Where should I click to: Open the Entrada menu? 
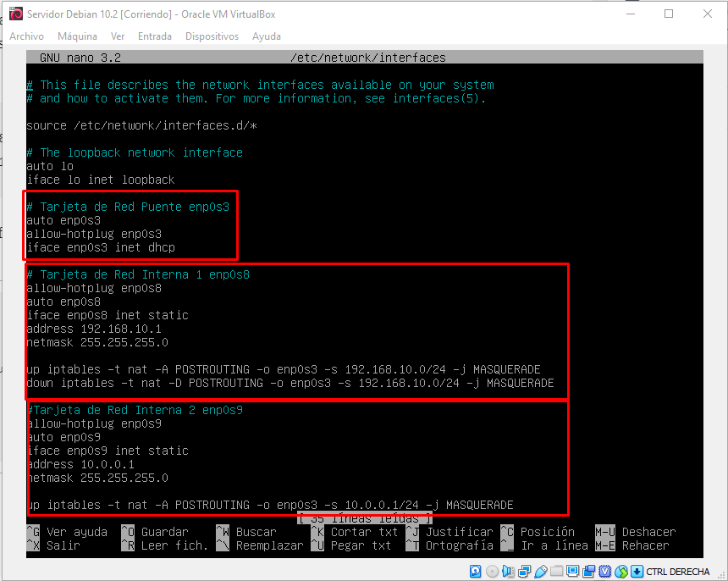pos(154,36)
